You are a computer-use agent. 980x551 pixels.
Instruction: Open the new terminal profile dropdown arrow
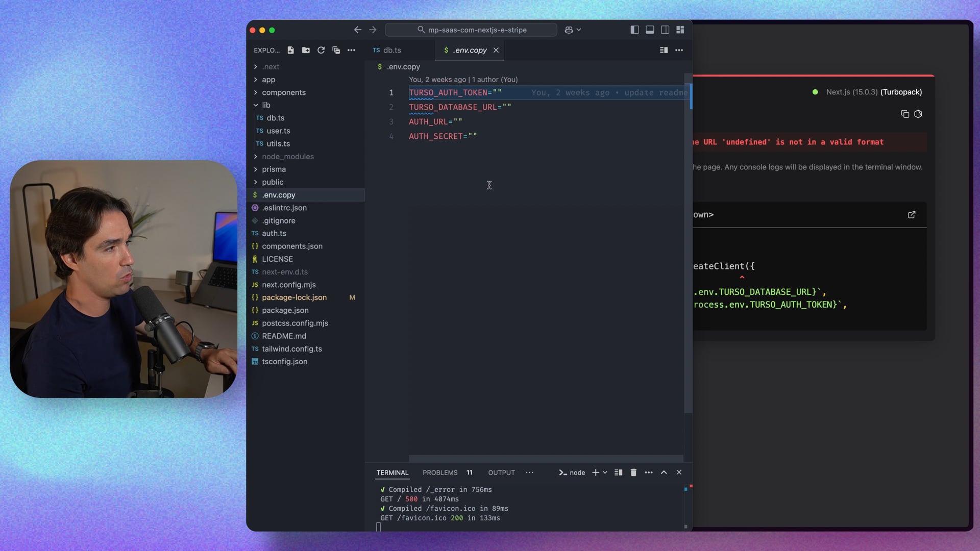tap(605, 472)
